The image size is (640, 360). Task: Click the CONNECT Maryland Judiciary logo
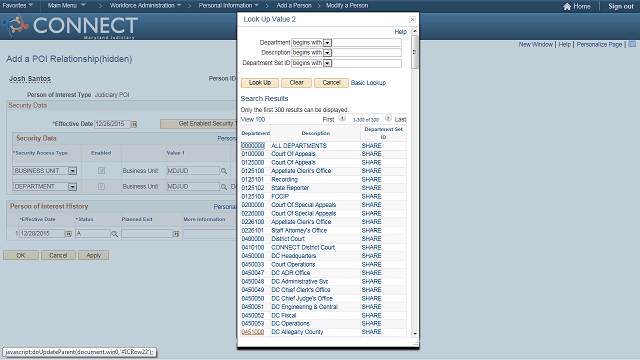pos(70,26)
